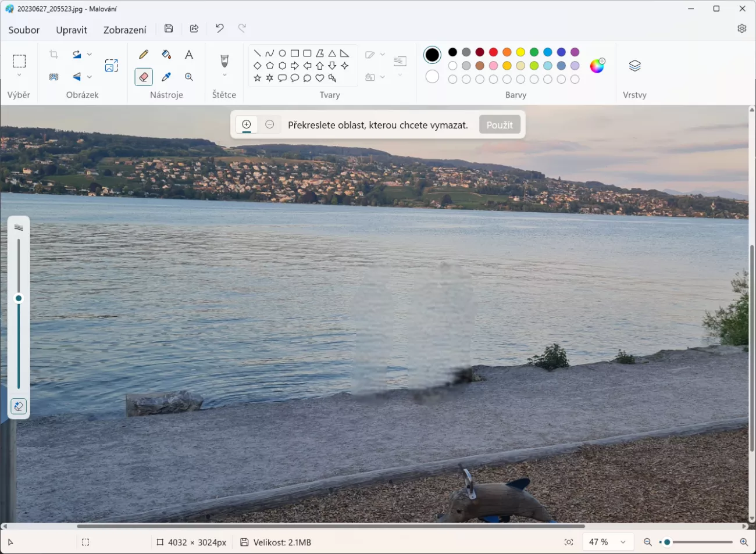The height and width of the screenshot is (554, 756).
Task: Click the zoom in magnifier at bottom right
Action: click(744, 542)
